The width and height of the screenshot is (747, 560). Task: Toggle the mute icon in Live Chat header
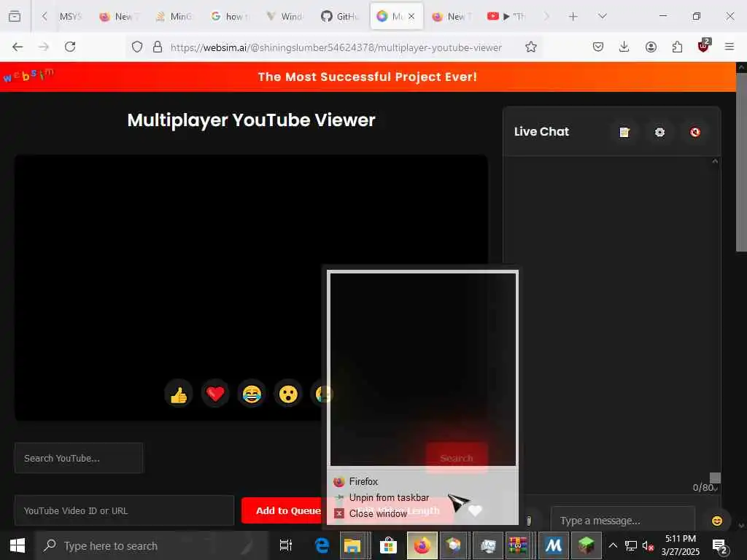695,132
